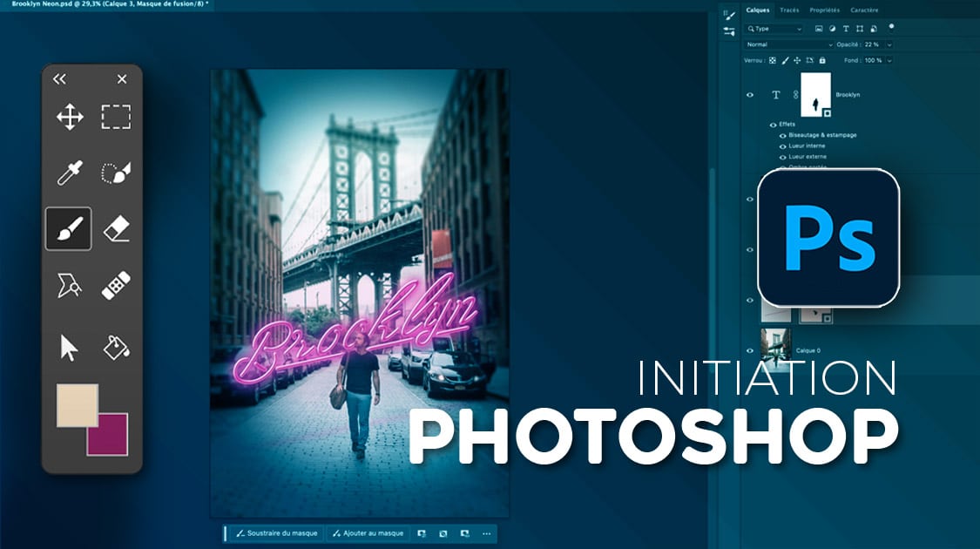Image resolution: width=980 pixels, height=549 pixels.
Task: Activate the Brush tool
Action: 69,229
